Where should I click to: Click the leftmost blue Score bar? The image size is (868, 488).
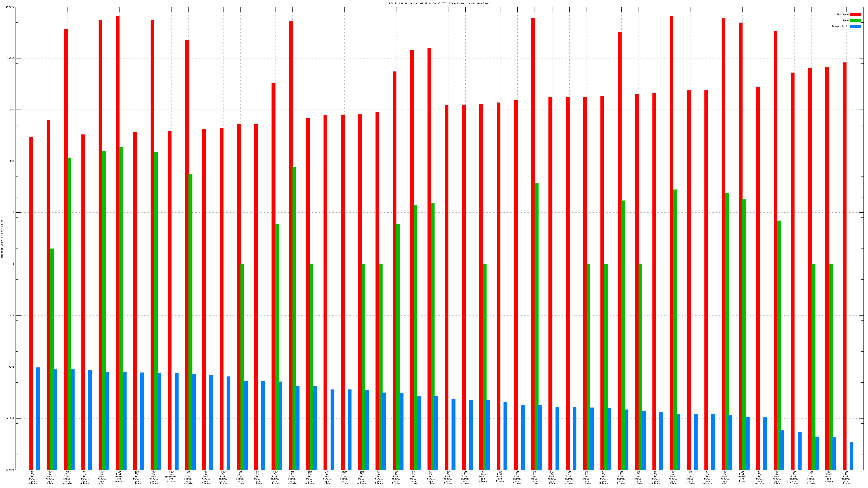38,418
